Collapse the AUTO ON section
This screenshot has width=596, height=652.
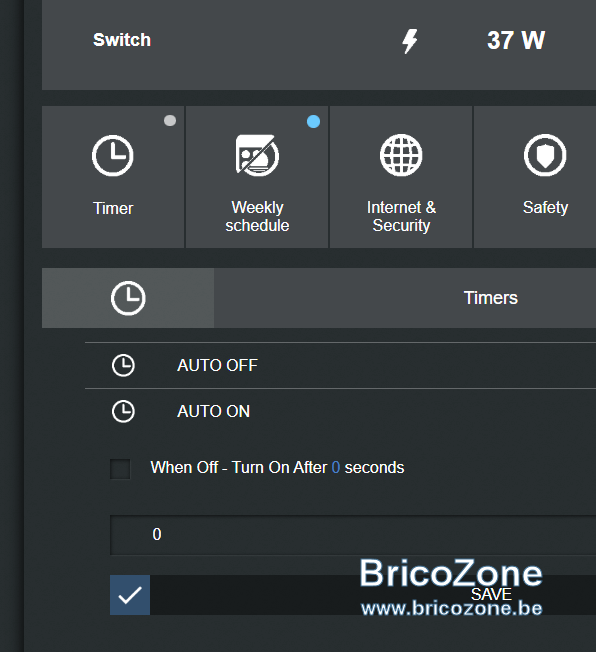(340, 411)
